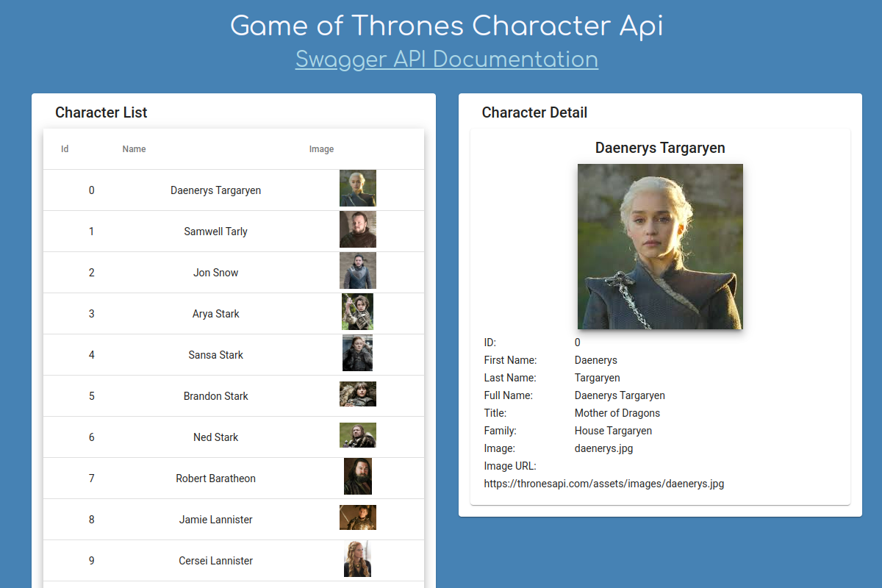The width and height of the screenshot is (882, 588).
Task: Select the Robert Baratheon name cell
Action: tap(216, 478)
